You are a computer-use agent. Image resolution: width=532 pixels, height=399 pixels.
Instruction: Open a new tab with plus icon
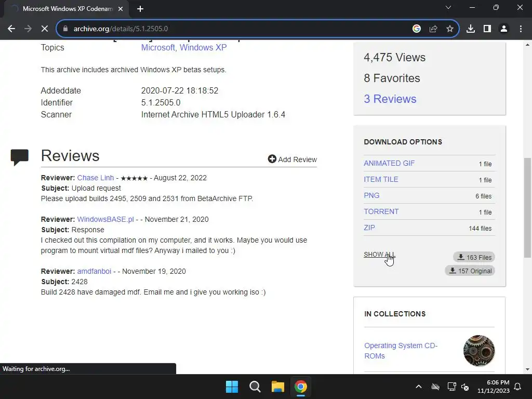click(140, 9)
